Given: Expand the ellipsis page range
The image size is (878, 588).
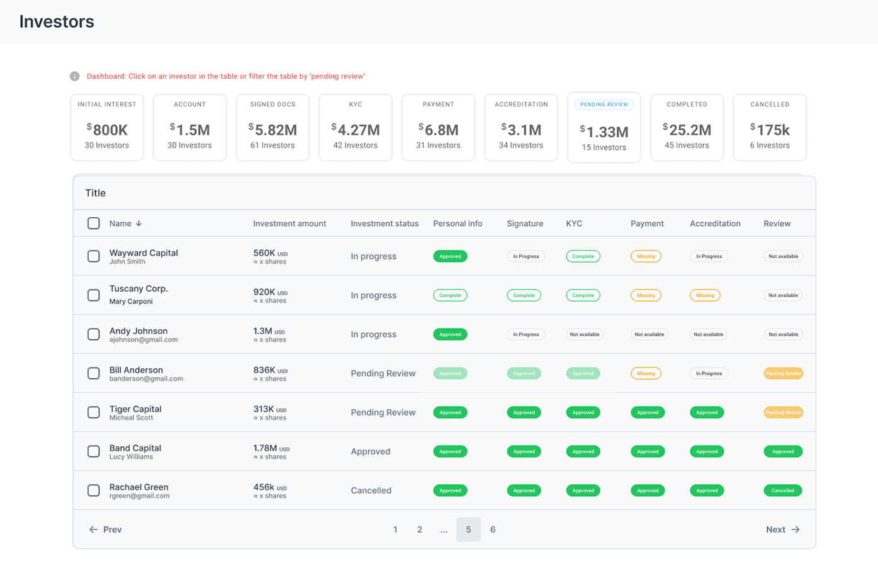Looking at the screenshot, I should point(444,529).
